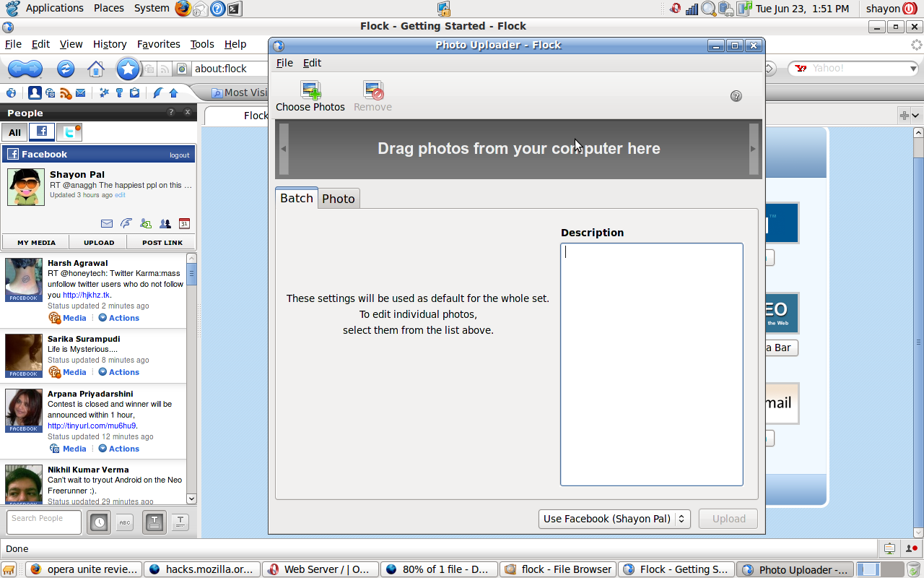Expand Actions menu for Harsh Agrawal
This screenshot has width=924, height=578.
tap(119, 318)
